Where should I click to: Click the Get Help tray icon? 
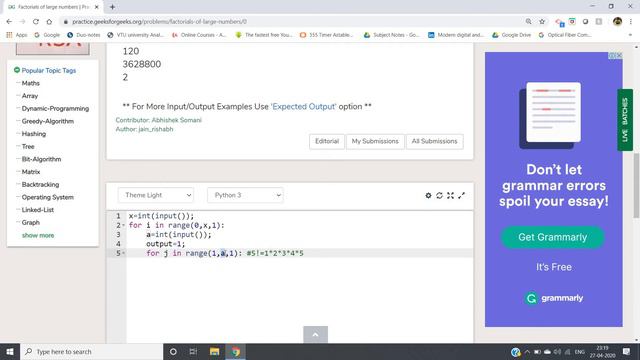516,351
